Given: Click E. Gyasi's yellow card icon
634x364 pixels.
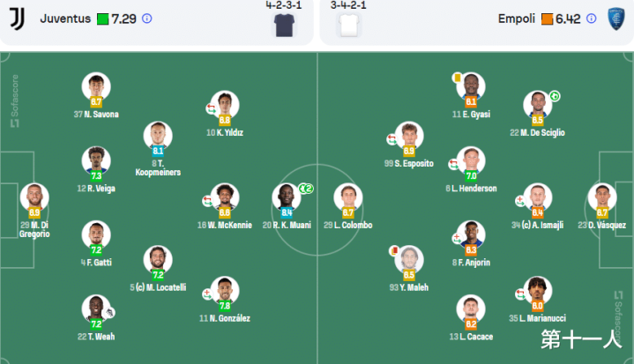Looking at the screenshot, I should pos(458,78).
